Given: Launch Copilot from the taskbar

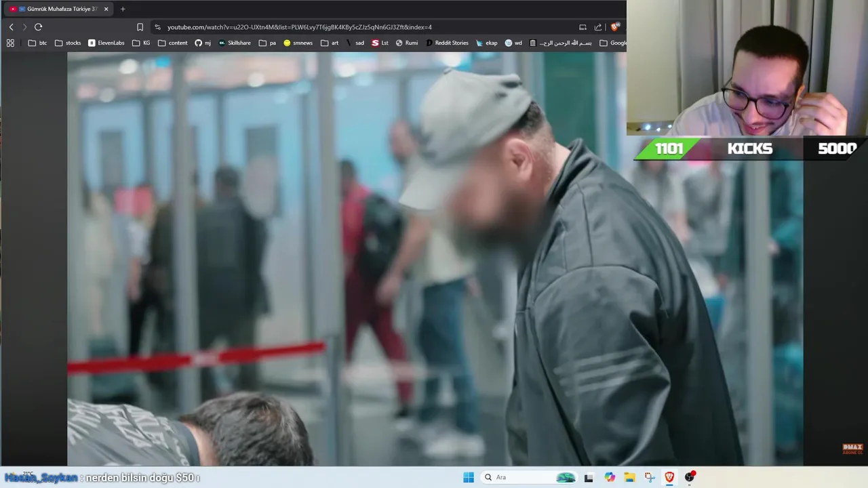Looking at the screenshot, I should (x=610, y=477).
